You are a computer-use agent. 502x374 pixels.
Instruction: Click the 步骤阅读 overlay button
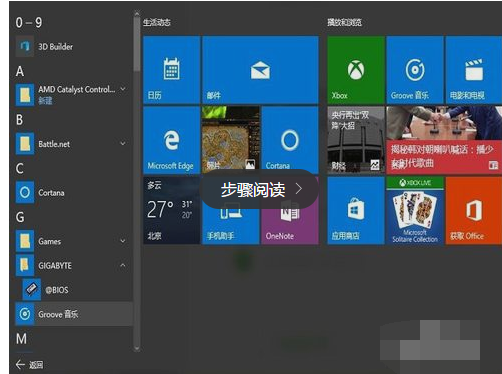coord(260,189)
